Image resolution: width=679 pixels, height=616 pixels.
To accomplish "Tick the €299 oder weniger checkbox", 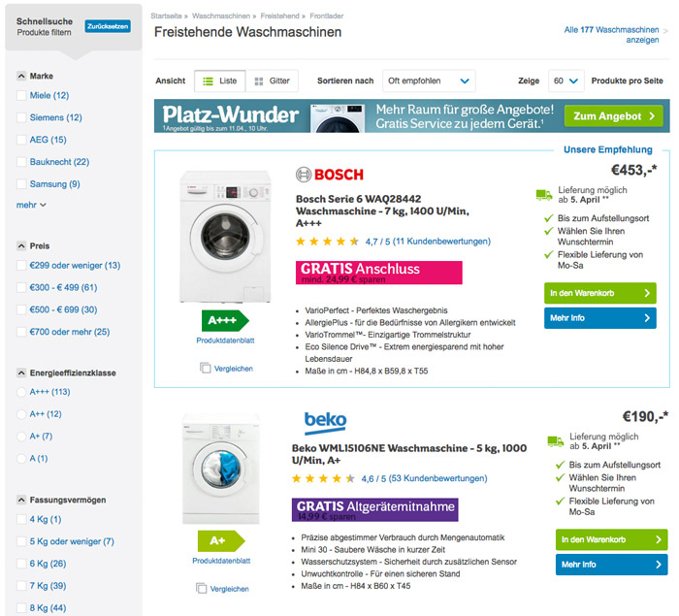I will click(21, 265).
